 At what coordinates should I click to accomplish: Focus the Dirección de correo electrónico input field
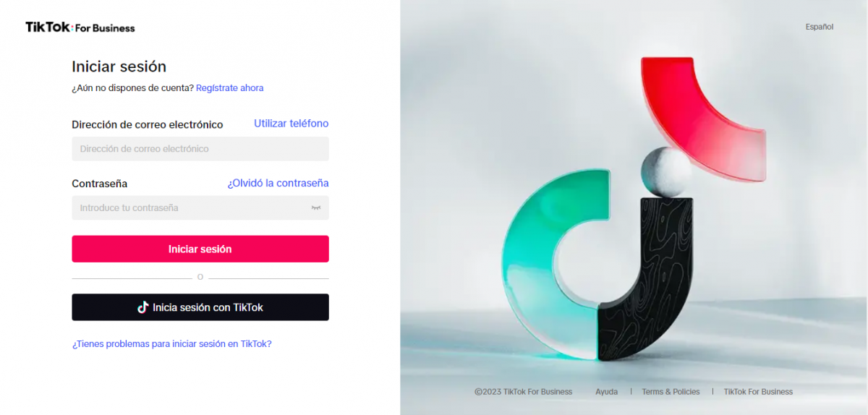200,149
